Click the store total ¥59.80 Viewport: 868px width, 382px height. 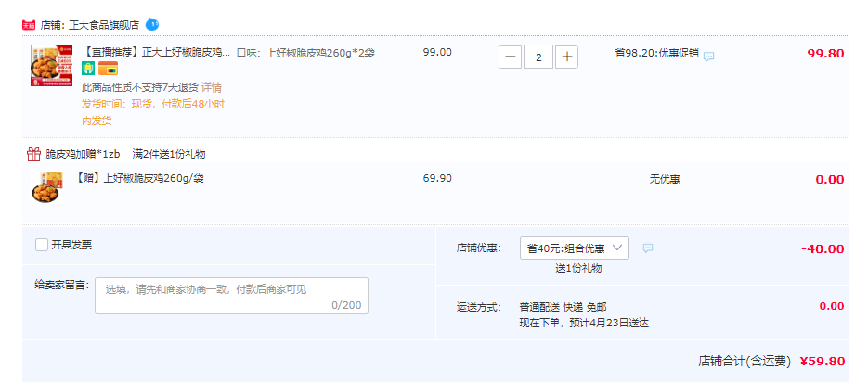tap(823, 362)
